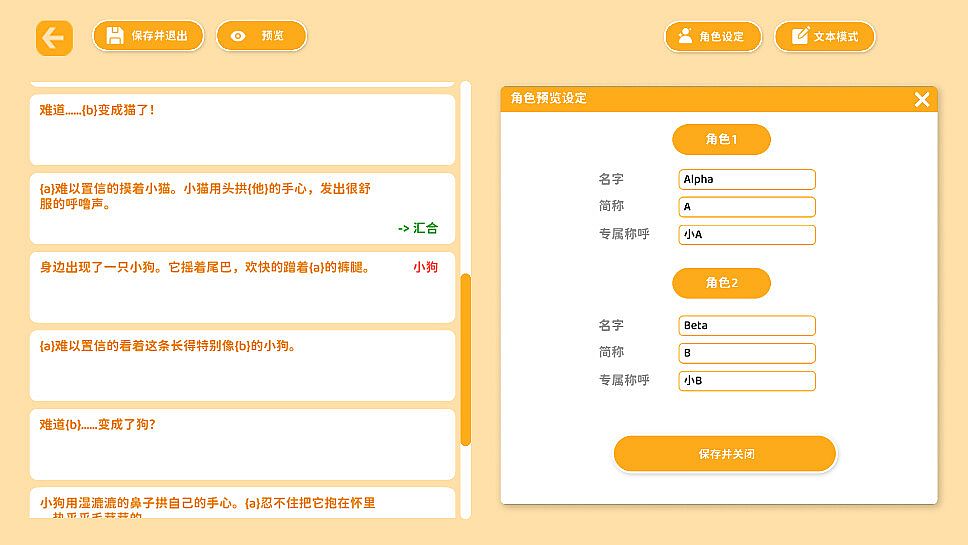The height and width of the screenshot is (545, 968).
Task: Close the 角色预览设定 dialog
Action: pos(922,99)
